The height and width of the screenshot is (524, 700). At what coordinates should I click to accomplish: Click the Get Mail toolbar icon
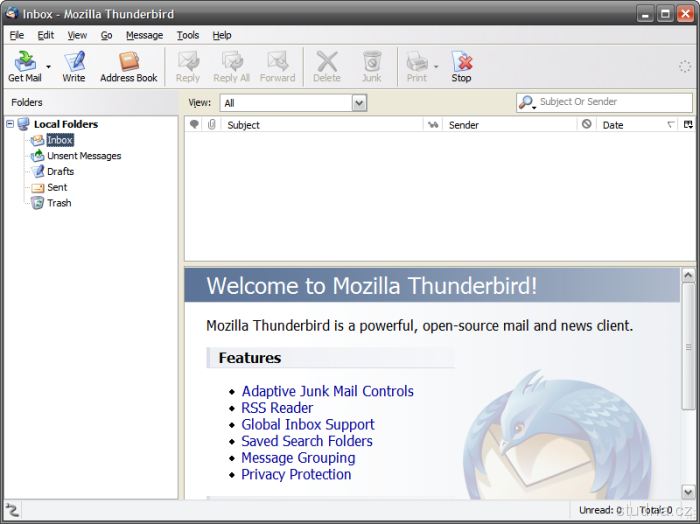(x=24, y=66)
